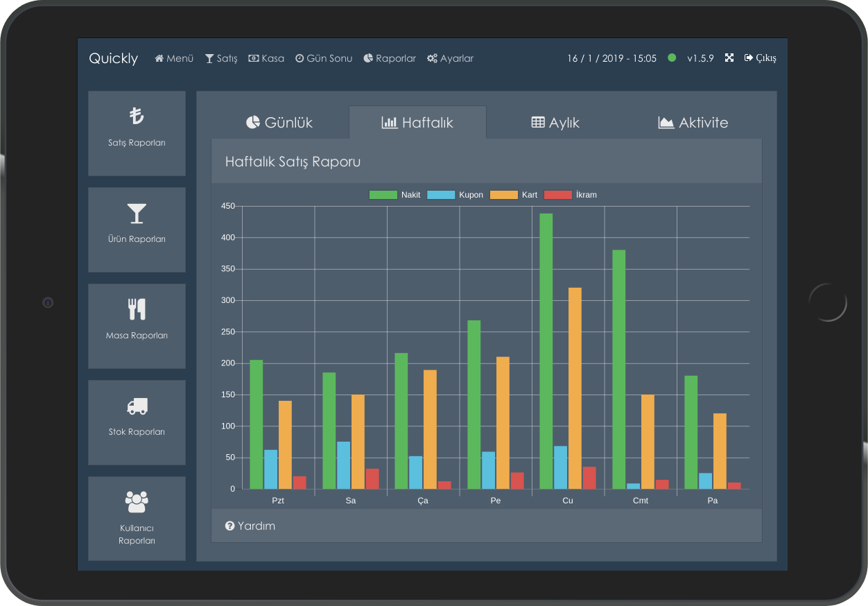Screen dimensions: 868x606
Task: Switch to the Aylık tab
Action: tap(555, 123)
